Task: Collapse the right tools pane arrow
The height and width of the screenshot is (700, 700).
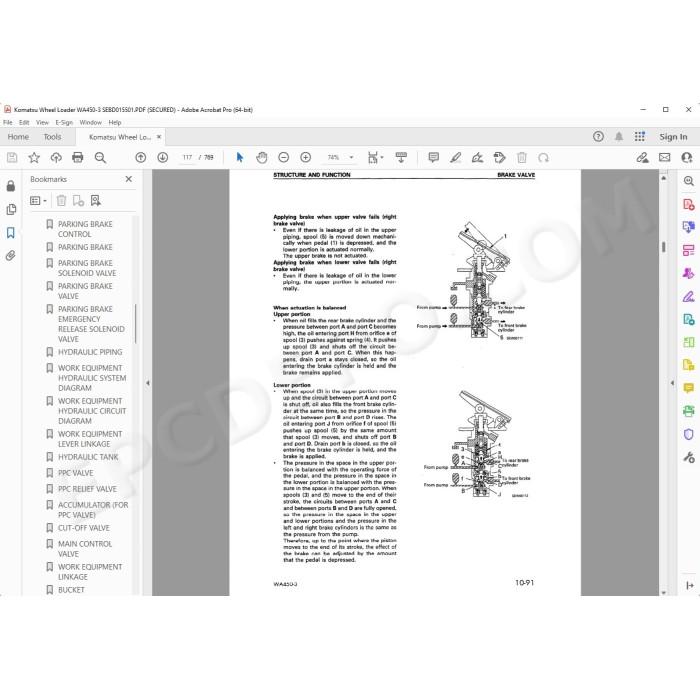Action: click(x=672, y=383)
